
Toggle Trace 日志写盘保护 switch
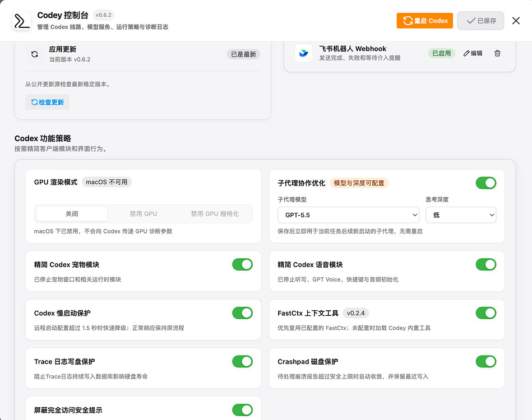[x=242, y=361]
